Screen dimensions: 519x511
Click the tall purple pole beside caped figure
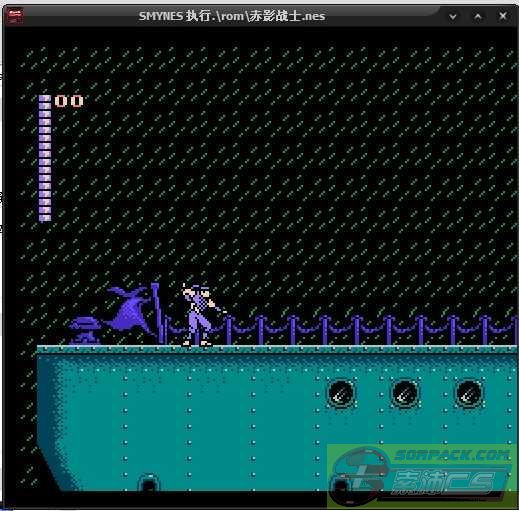click(x=157, y=313)
